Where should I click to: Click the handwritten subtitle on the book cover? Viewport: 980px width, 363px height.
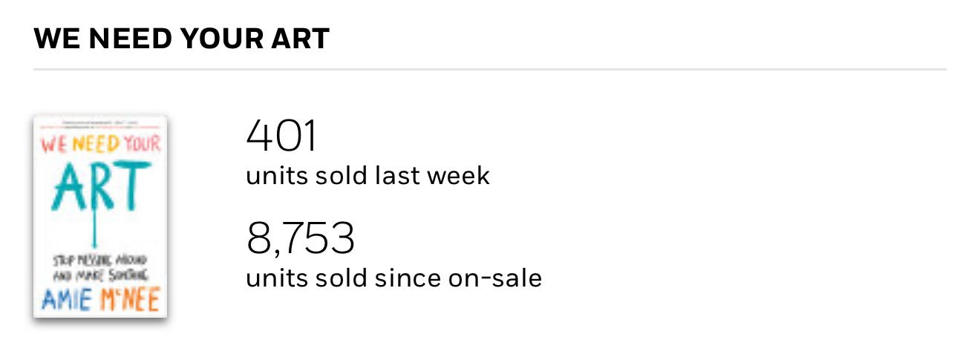pyautogui.click(x=99, y=266)
